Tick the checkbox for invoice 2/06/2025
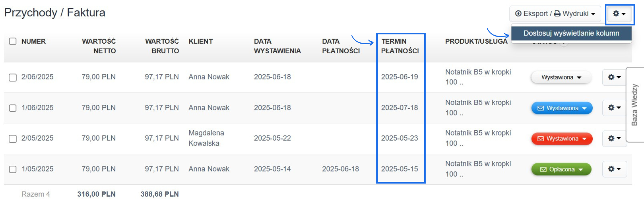 [x=13, y=77]
